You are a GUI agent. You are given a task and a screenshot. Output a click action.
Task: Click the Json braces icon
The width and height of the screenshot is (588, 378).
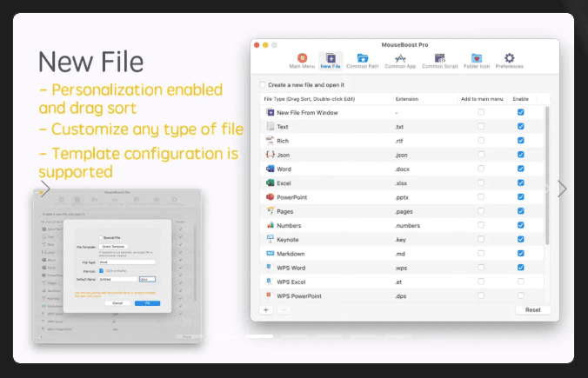(270, 155)
